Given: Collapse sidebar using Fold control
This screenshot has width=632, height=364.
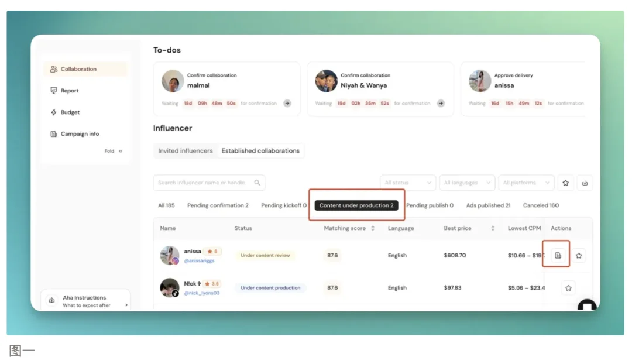Looking at the screenshot, I should pos(114,151).
